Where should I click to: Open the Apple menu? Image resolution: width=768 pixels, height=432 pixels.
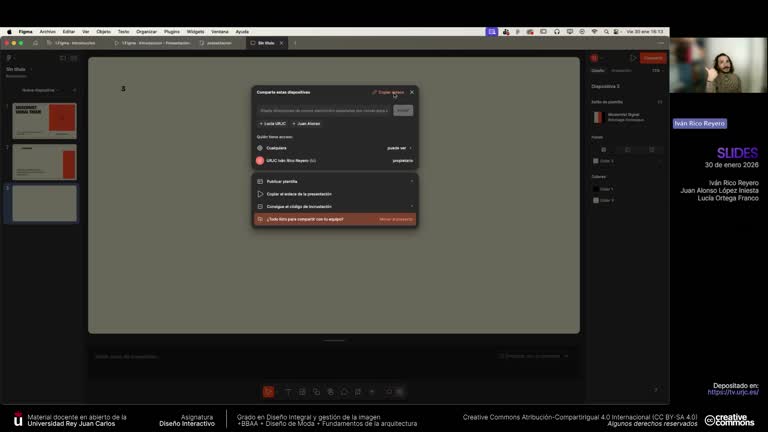click(9, 31)
